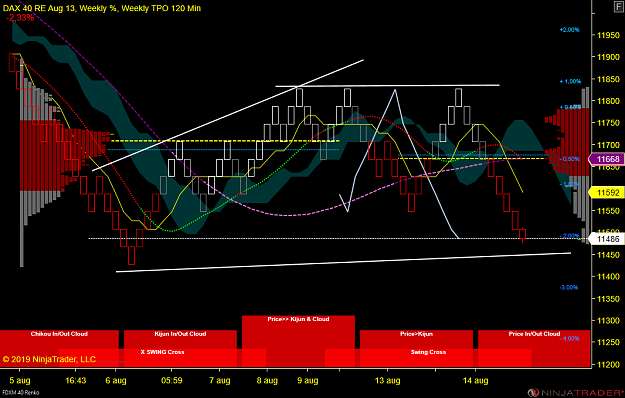Screen dimensions: 625x398
Task: Click the 11250 price axis label
Action: point(608,343)
